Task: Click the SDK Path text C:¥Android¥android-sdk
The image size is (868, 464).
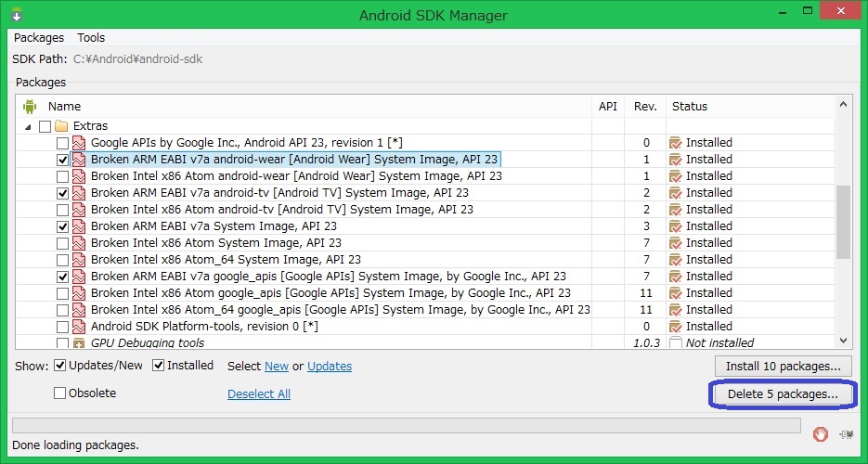Action: pyautogui.click(x=137, y=59)
